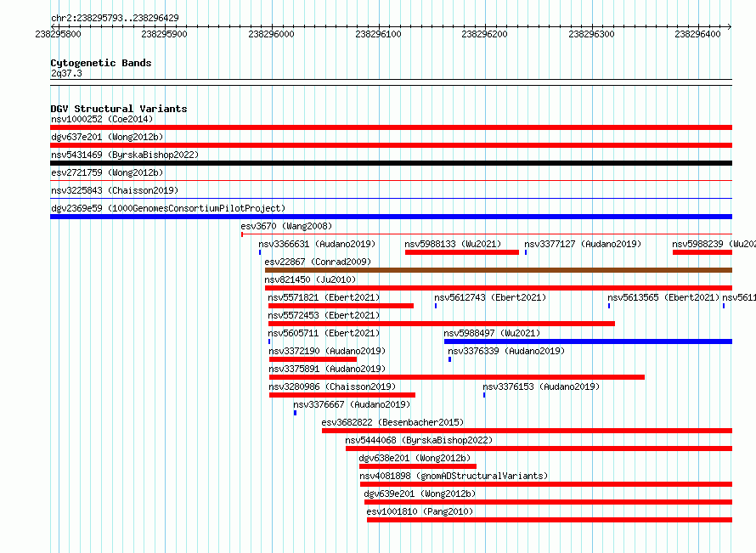This screenshot has width=756, height=553.
Task: Click nsv3366631 (Audano2019) label
Action: 317,244
